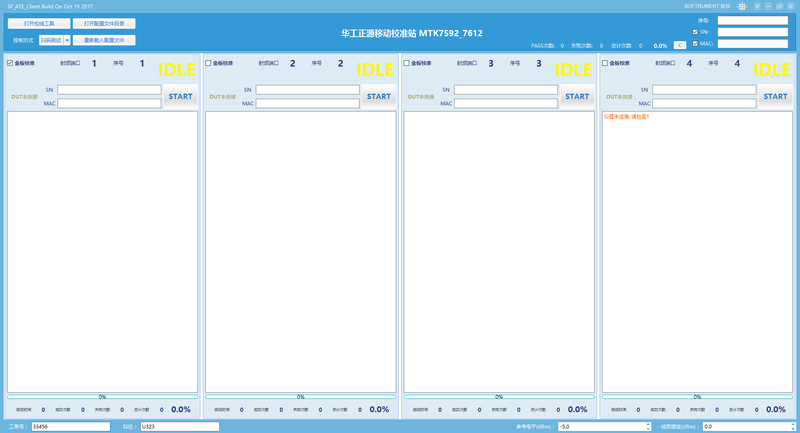
Task: Close the SF_ATE_Client window
Action: pos(790,6)
